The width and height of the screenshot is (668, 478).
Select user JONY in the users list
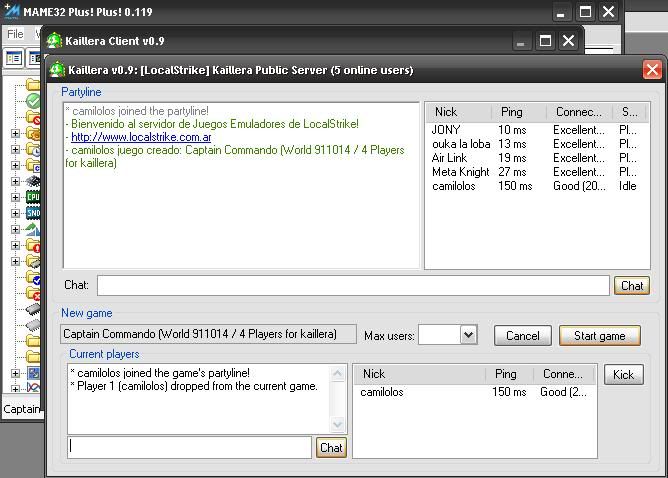446,130
